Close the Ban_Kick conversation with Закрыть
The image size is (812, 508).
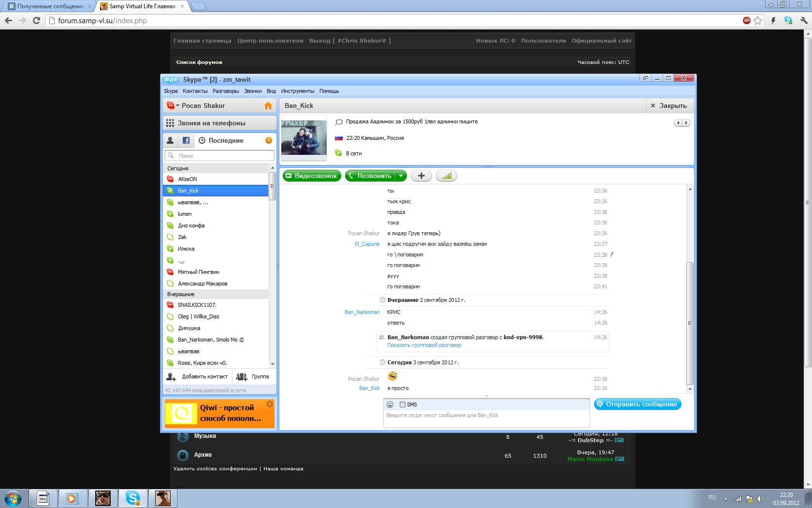668,105
